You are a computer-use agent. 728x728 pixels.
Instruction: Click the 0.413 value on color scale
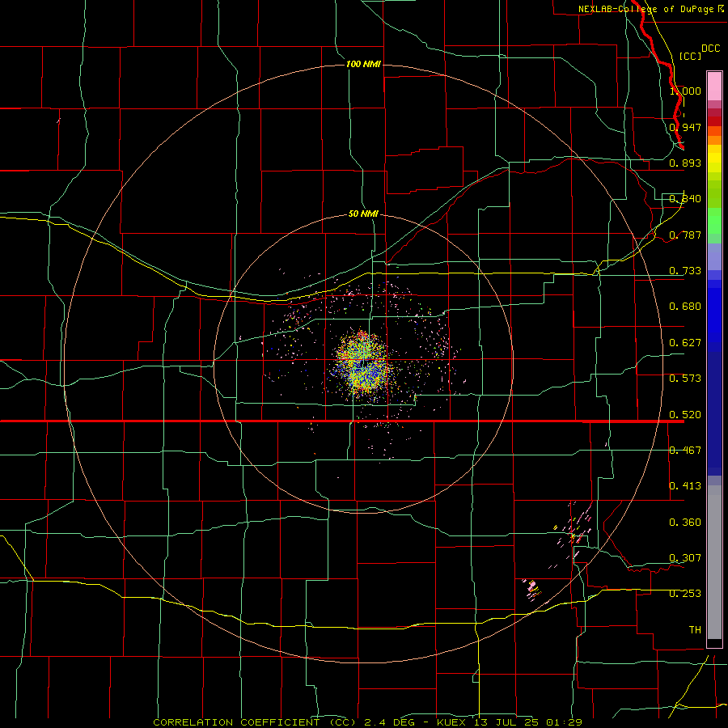685,486
